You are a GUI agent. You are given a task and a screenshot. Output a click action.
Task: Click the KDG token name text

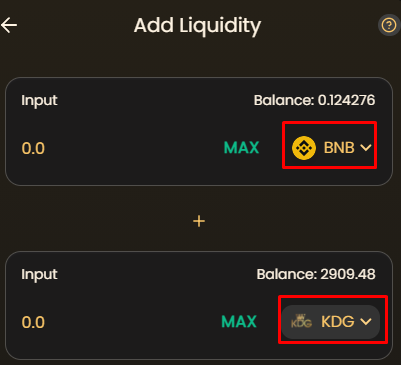click(338, 322)
